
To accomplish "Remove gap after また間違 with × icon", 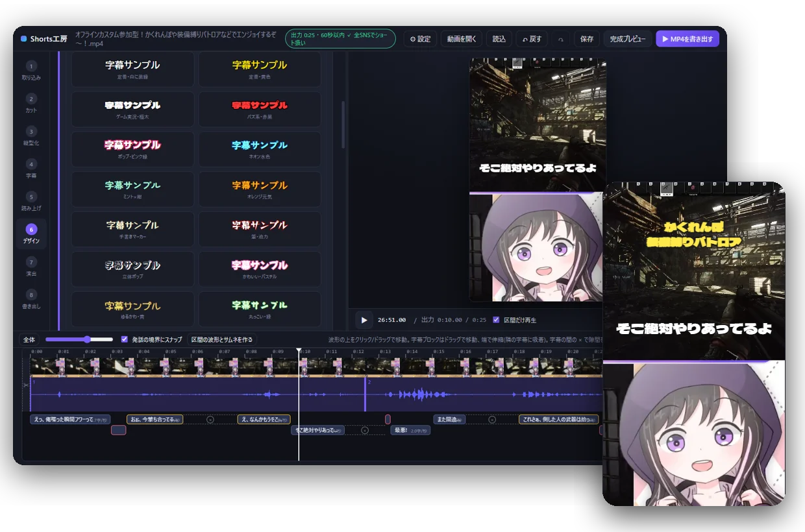I will [x=491, y=420].
